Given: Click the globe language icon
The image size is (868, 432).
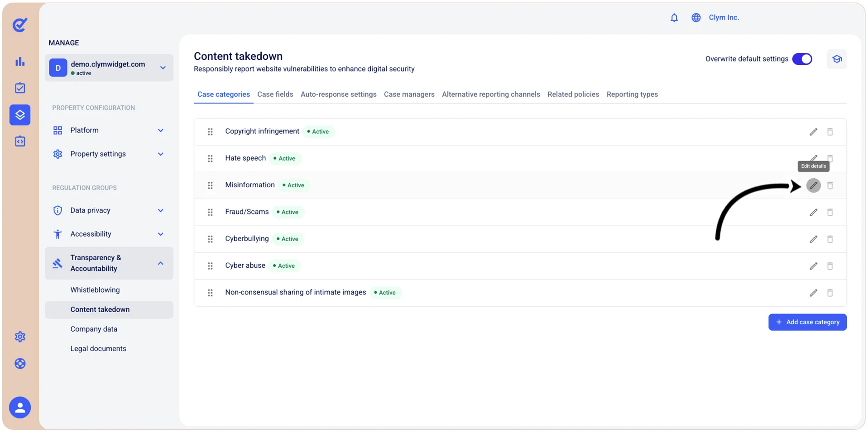Looking at the screenshot, I should pyautogui.click(x=696, y=18).
